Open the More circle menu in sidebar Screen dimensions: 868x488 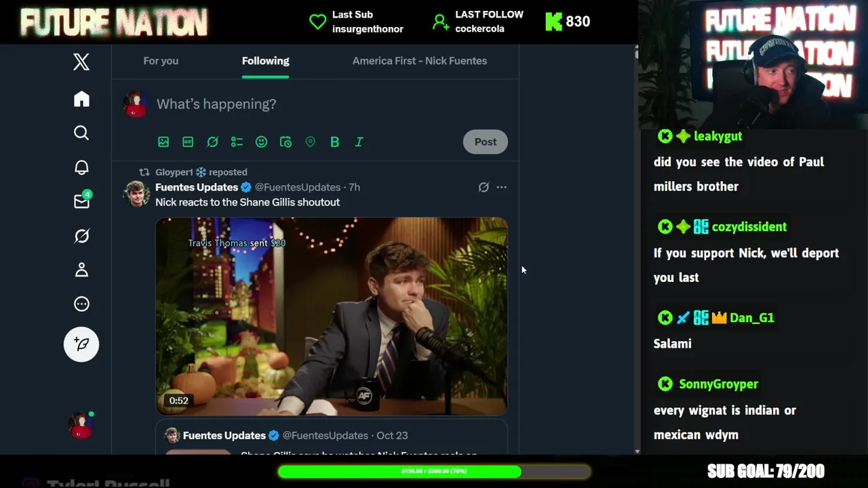(81, 304)
